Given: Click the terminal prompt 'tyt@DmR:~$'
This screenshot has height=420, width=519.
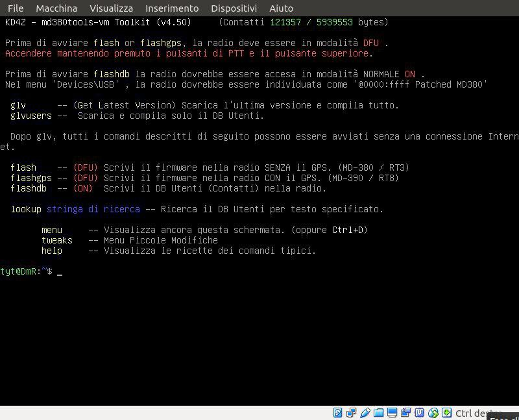Looking at the screenshot, I should click(26, 271).
